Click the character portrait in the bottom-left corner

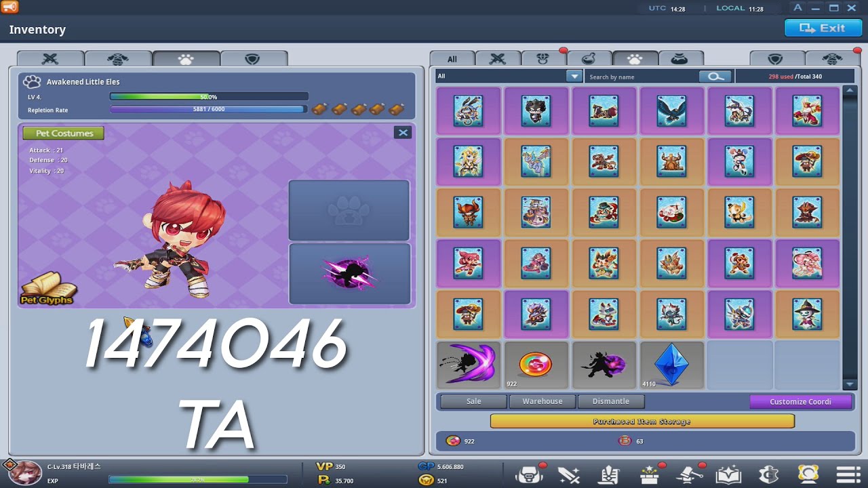coord(25,474)
